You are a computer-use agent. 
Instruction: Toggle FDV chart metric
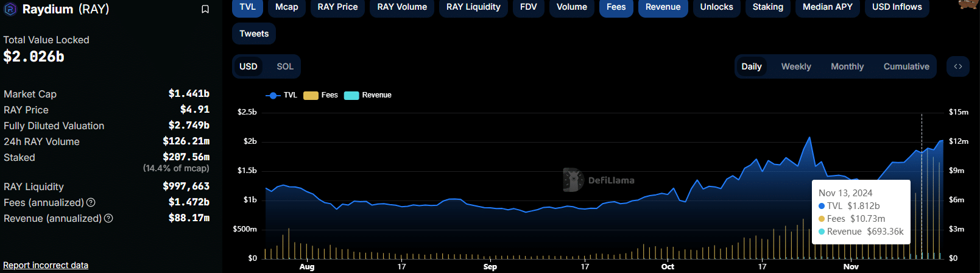pyautogui.click(x=529, y=7)
